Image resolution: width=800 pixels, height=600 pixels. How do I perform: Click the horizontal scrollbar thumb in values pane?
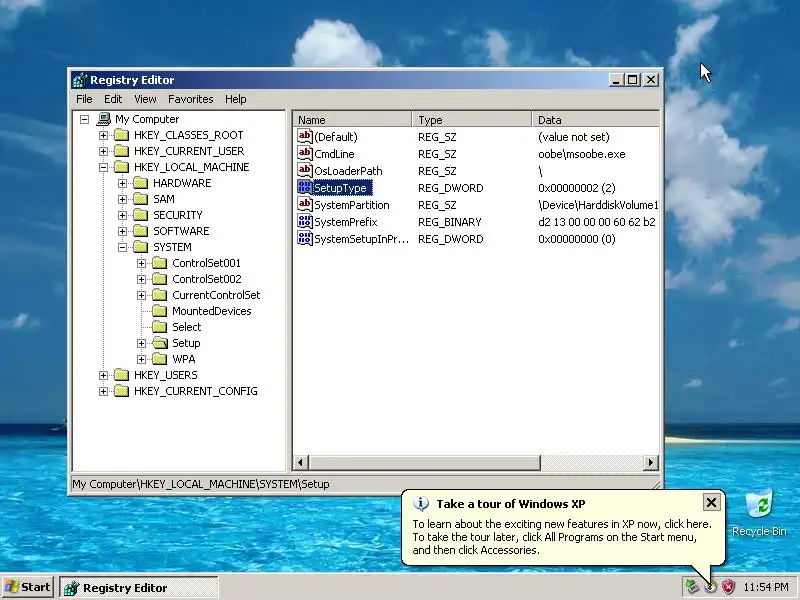point(424,463)
